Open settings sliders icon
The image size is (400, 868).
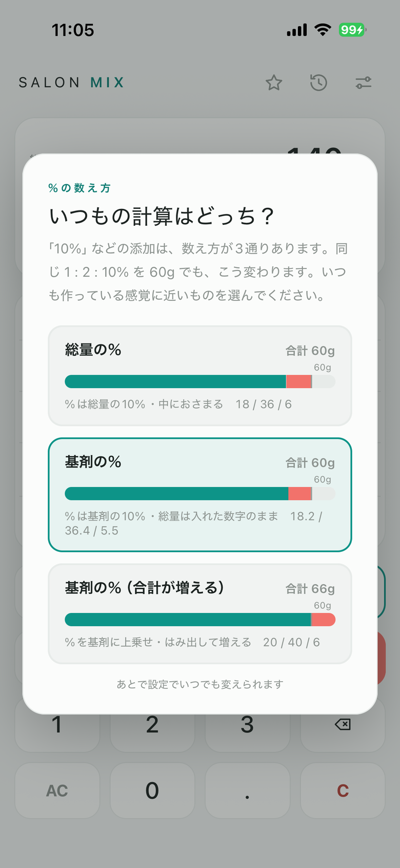click(x=364, y=83)
